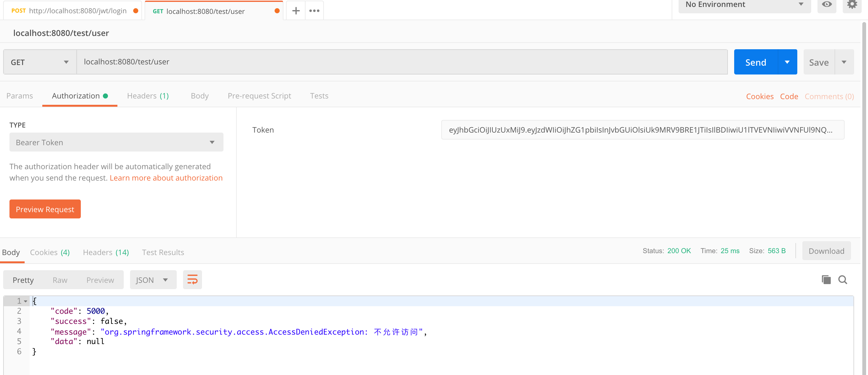Click the environment quick look eye icon
Viewport: 868px width, 375px height.
click(827, 4)
